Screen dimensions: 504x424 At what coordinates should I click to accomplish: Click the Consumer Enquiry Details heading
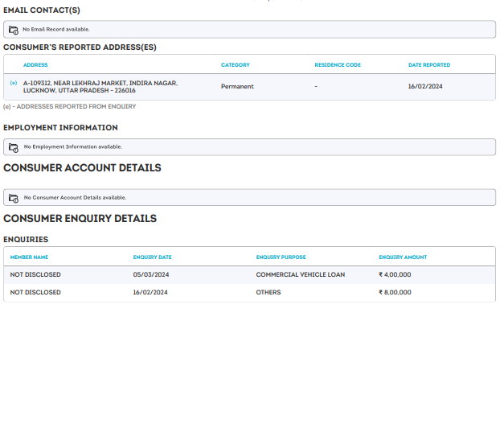point(80,219)
